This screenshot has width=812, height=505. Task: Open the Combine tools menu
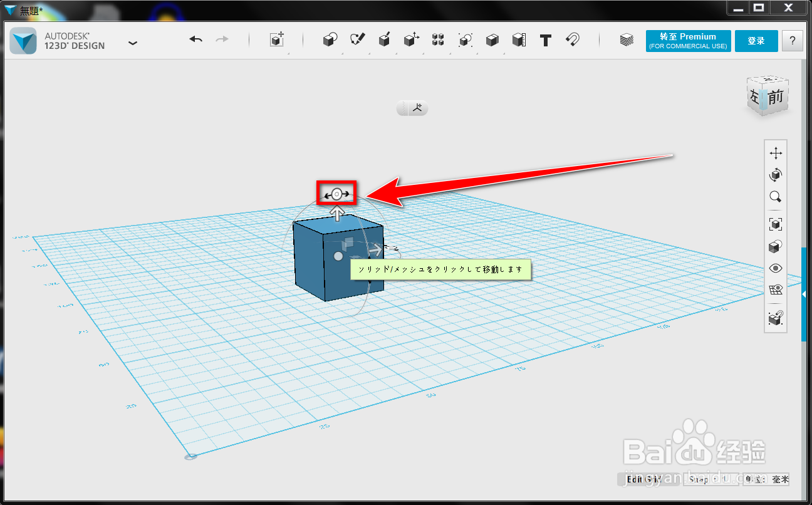pyautogui.click(x=492, y=39)
